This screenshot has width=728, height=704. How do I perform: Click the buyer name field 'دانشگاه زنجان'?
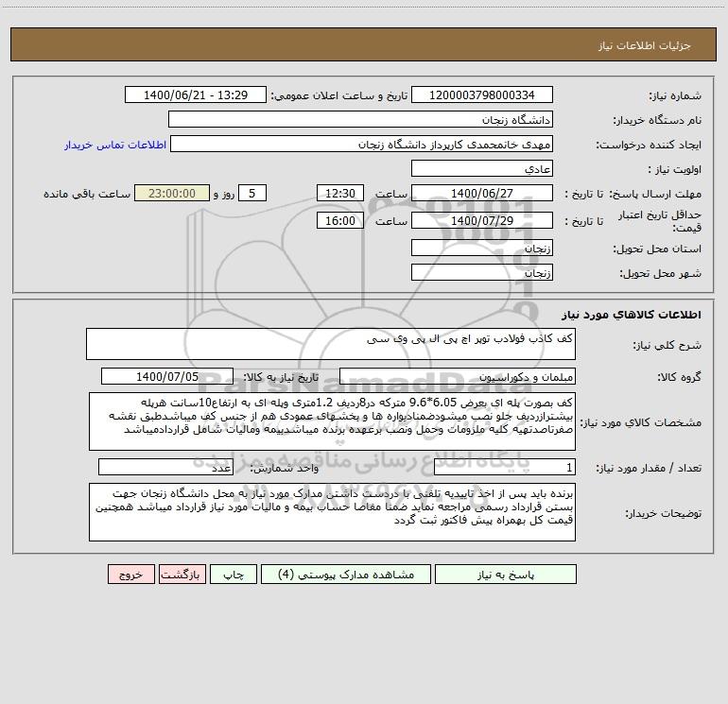click(360, 119)
